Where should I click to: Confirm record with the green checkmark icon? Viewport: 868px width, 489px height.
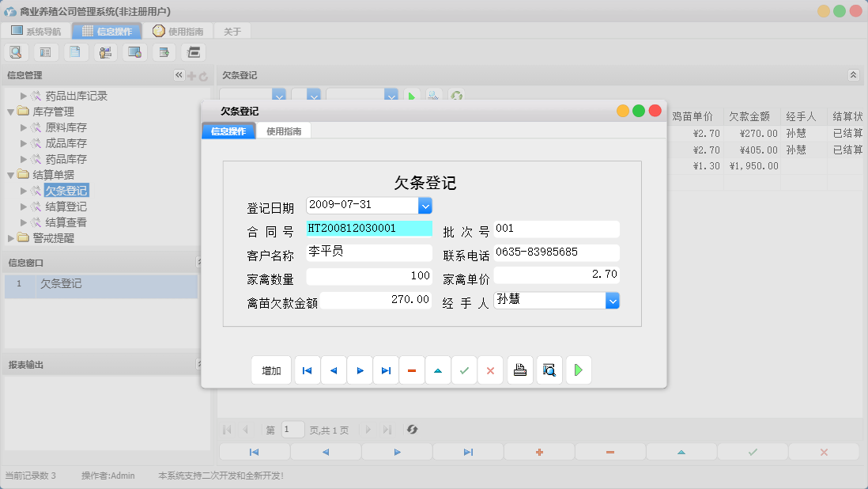pos(464,370)
